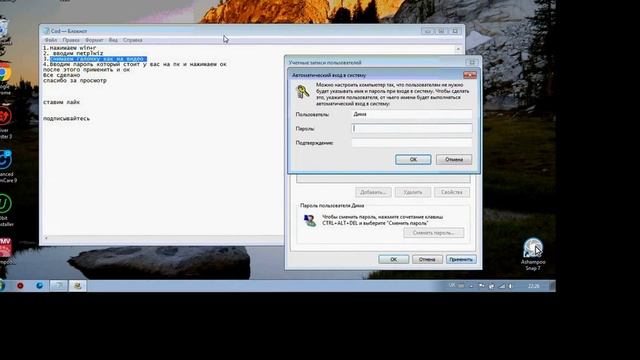Open network signal icon in tray
The height and width of the screenshot is (360, 640).
[502, 286]
